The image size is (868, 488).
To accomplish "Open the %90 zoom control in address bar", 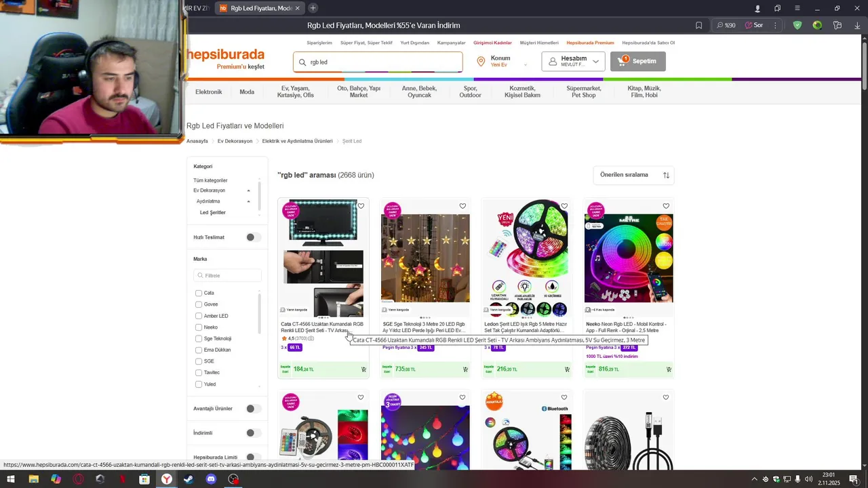I will [726, 25].
